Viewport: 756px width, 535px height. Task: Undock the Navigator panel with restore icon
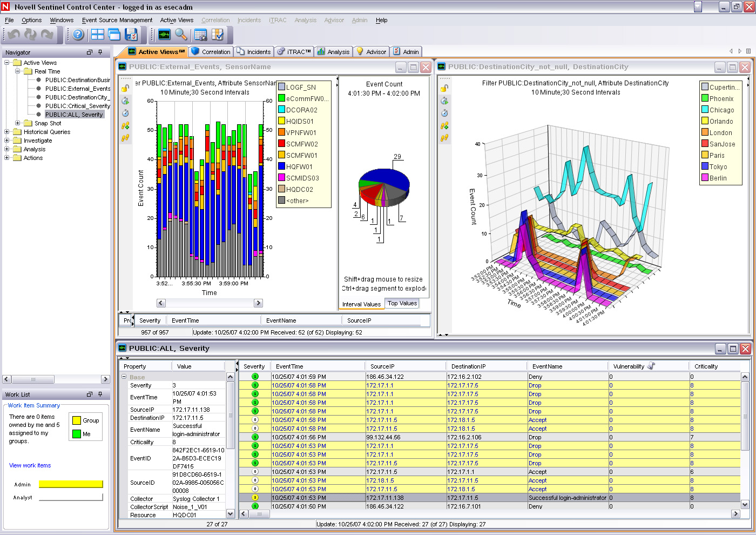click(x=90, y=52)
